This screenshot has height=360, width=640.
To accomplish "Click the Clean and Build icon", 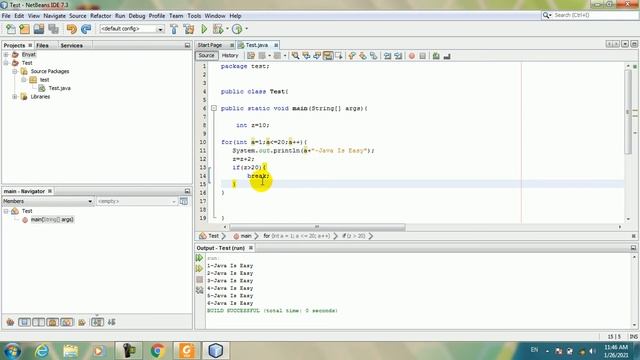I will [189, 29].
